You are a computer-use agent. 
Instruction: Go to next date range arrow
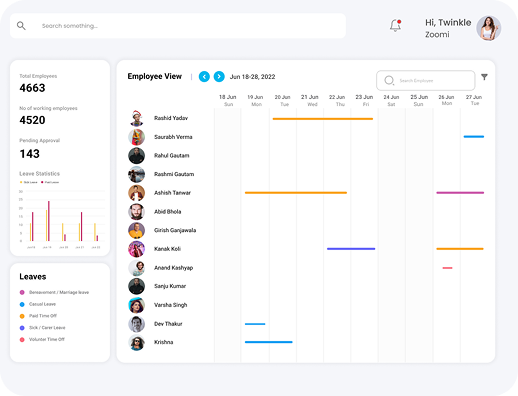tap(219, 77)
